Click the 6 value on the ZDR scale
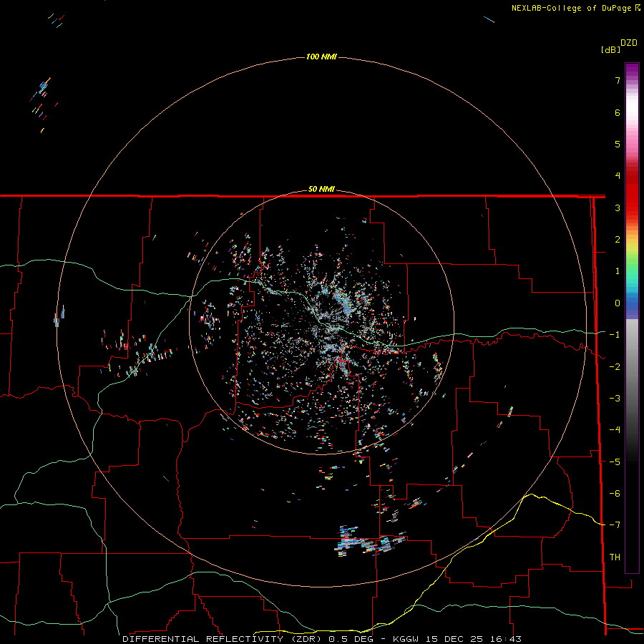644x644 pixels. (618, 112)
